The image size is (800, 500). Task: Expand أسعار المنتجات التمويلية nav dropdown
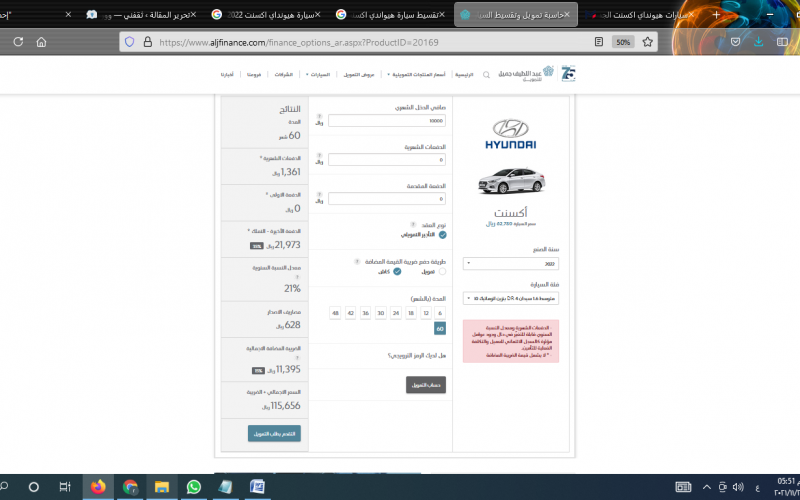(x=416, y=74)
